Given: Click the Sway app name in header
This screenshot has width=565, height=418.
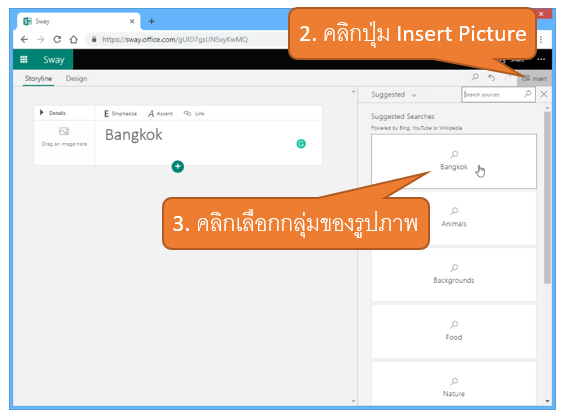Looking at the screenshot, I should click(54, 59).
